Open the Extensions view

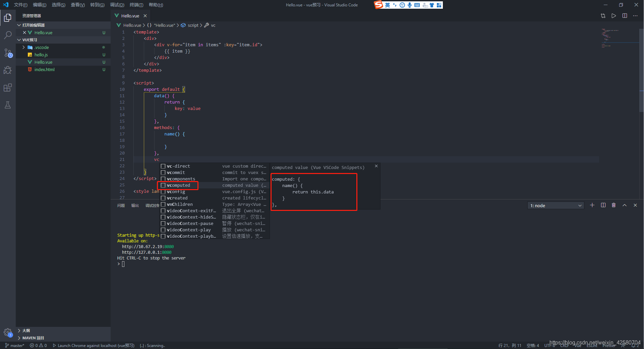(x=8, y=88)
